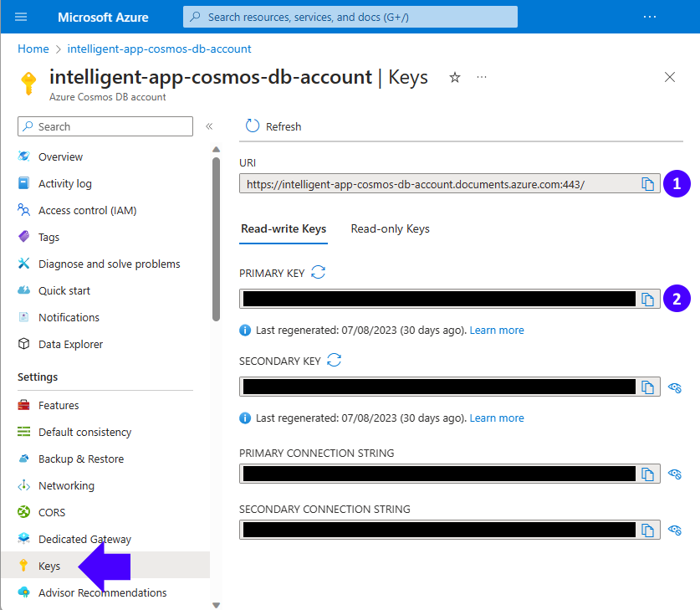
Task: Reveal the SECONDARY CONNECTION STRING with eye icon
Action: pos(675,530)
